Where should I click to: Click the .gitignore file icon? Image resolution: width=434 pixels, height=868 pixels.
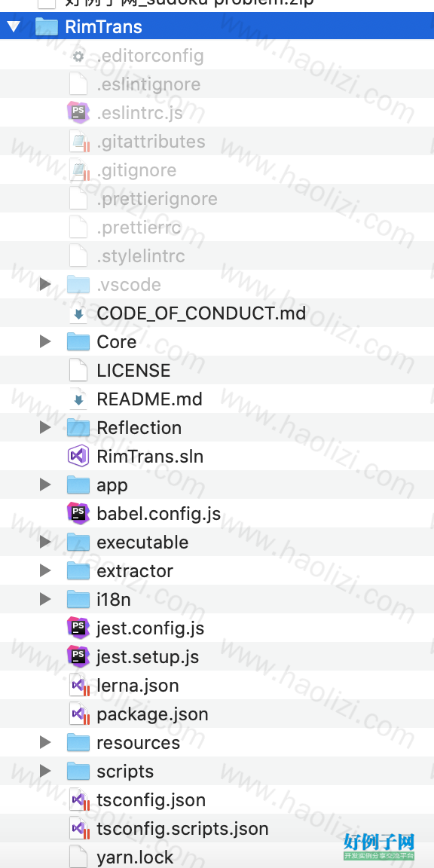79,170
